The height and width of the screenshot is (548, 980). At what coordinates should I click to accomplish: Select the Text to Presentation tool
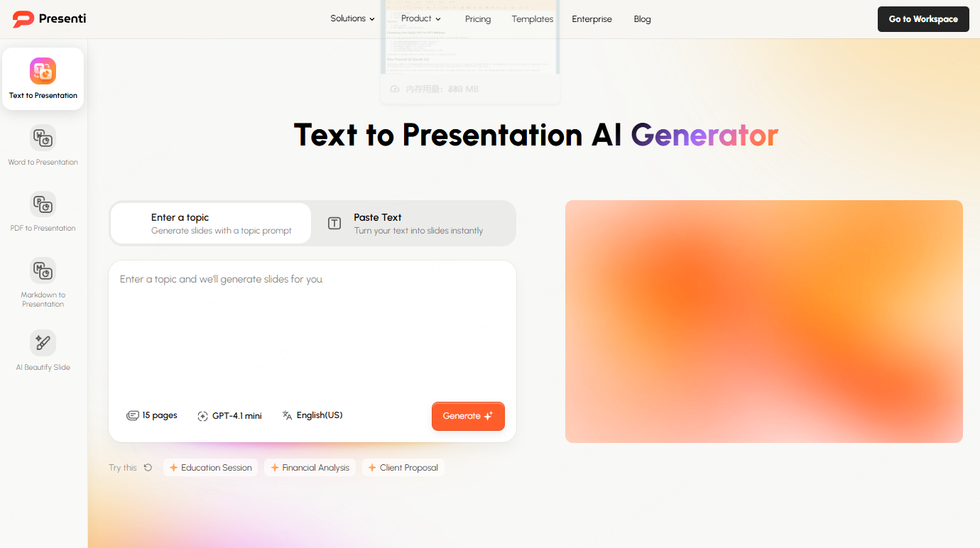click(43, 78)
